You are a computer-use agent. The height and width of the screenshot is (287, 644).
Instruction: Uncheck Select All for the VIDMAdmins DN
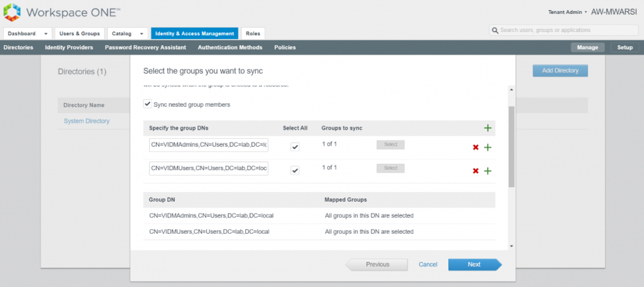tap(295, 147)
